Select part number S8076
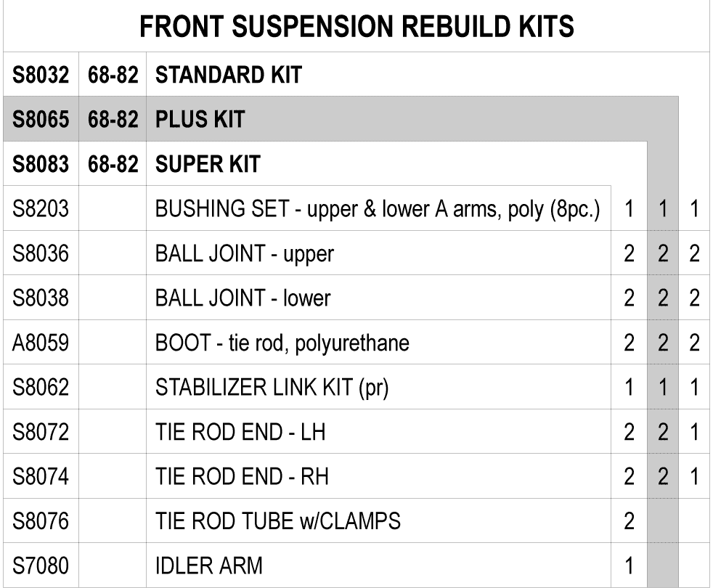713x588 pixels. (41, 520)
